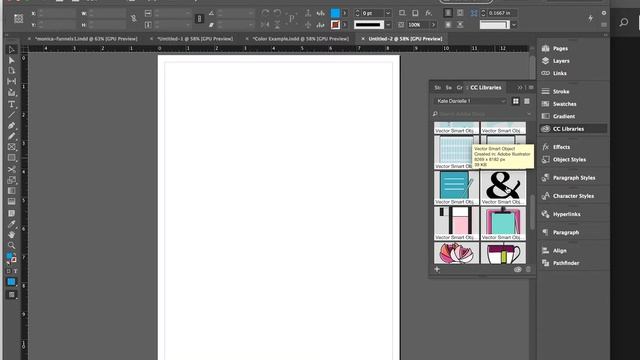Select the Gradient Swatch tool
The height and width of the screenshot is (360, 640).
click(11, 191)
